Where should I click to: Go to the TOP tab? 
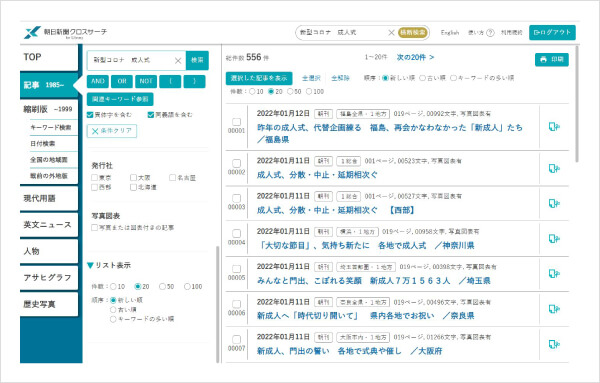(x=49, y=57)
